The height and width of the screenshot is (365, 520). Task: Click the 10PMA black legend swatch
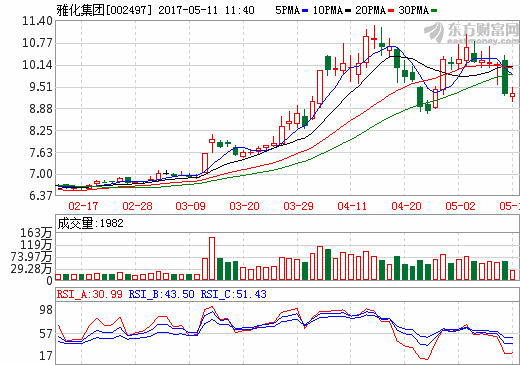point(348,11)
